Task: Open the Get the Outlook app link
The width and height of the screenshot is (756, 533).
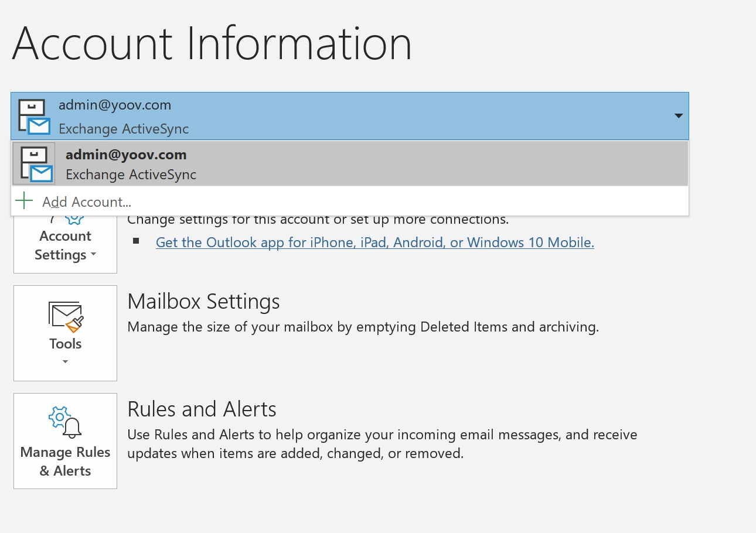Action: point(374,242)
